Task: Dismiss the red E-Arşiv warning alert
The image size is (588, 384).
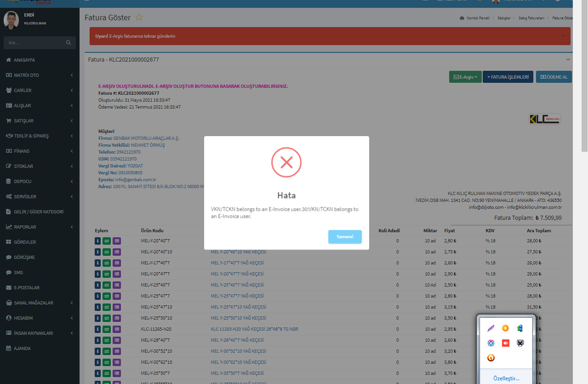Action: coord(563,36)
